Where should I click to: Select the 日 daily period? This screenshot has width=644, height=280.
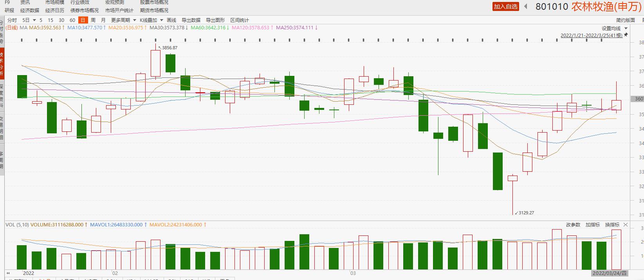[83, 20]
